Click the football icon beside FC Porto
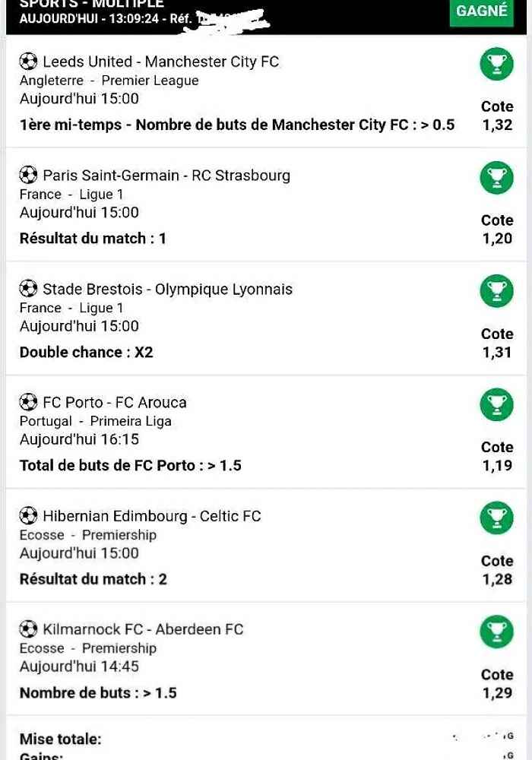 click(28, 402)
